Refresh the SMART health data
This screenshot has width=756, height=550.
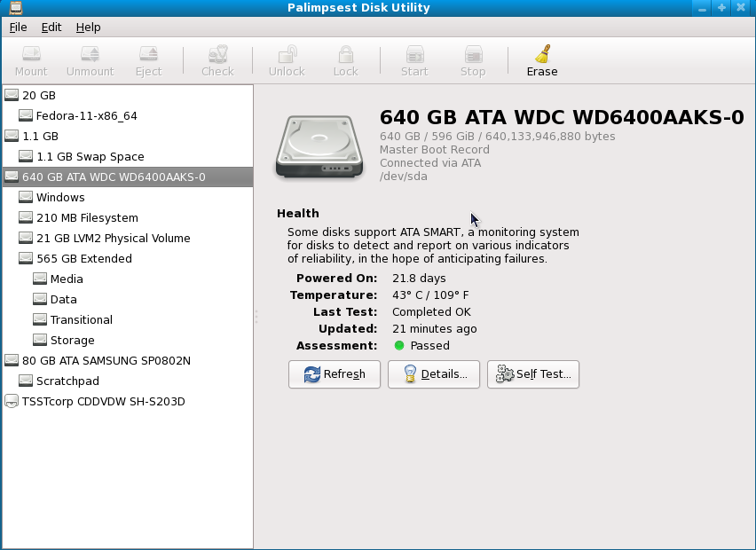335,374
